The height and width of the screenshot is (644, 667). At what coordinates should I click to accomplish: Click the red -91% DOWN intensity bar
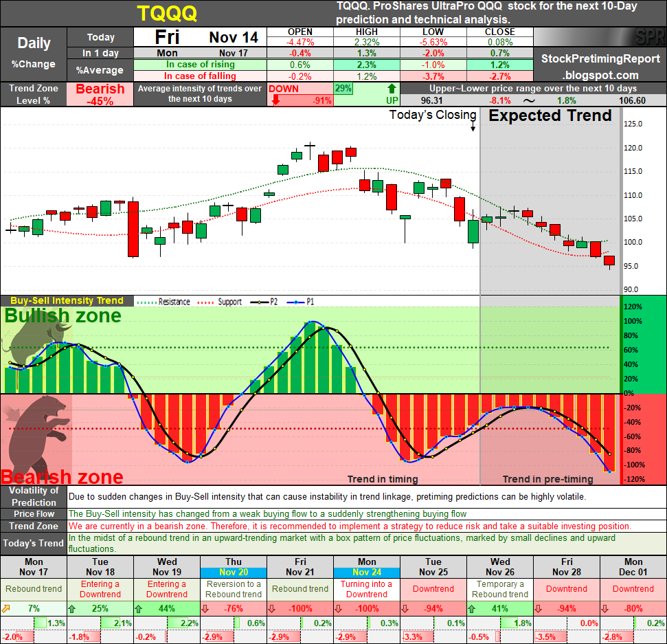pos(301,100)
